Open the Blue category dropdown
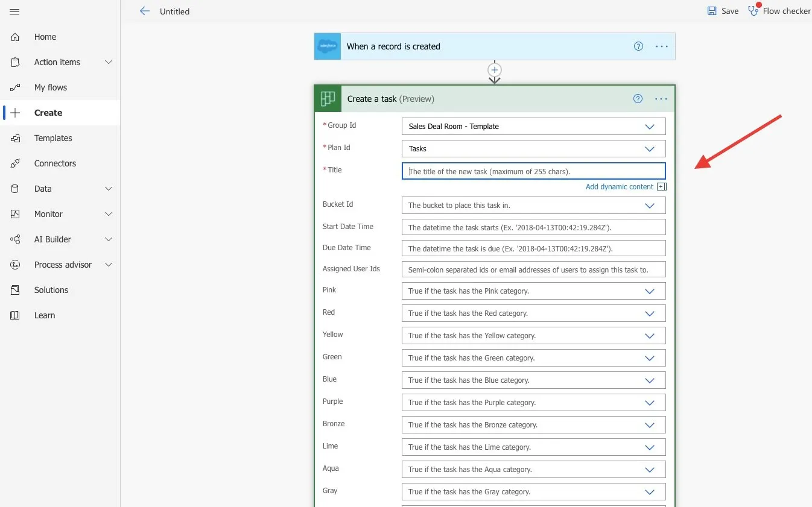Image resolution: width=812 pixels, height=507 pixels. click(650, 380)
